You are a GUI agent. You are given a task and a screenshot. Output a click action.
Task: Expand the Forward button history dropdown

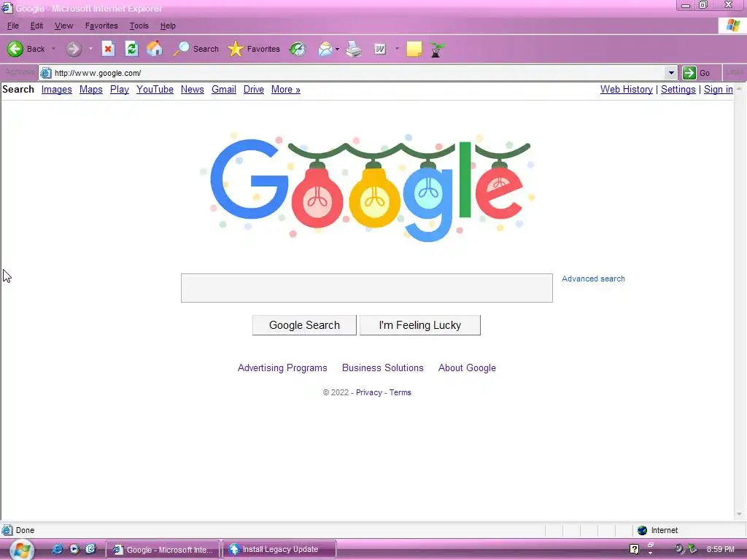point(90,49)
